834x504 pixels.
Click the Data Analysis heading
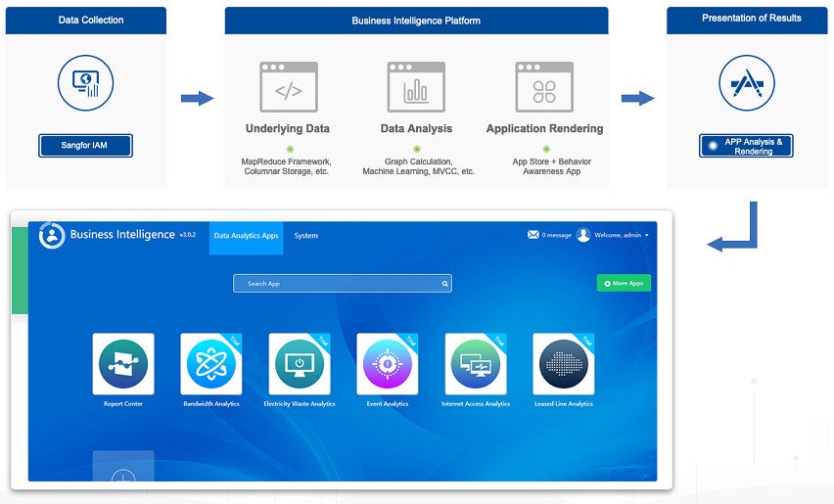416,128
